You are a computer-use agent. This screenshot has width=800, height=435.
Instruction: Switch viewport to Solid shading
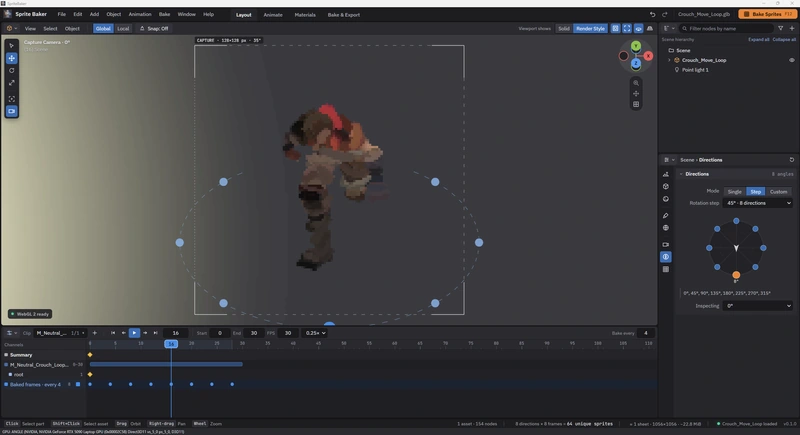point(564,29)
